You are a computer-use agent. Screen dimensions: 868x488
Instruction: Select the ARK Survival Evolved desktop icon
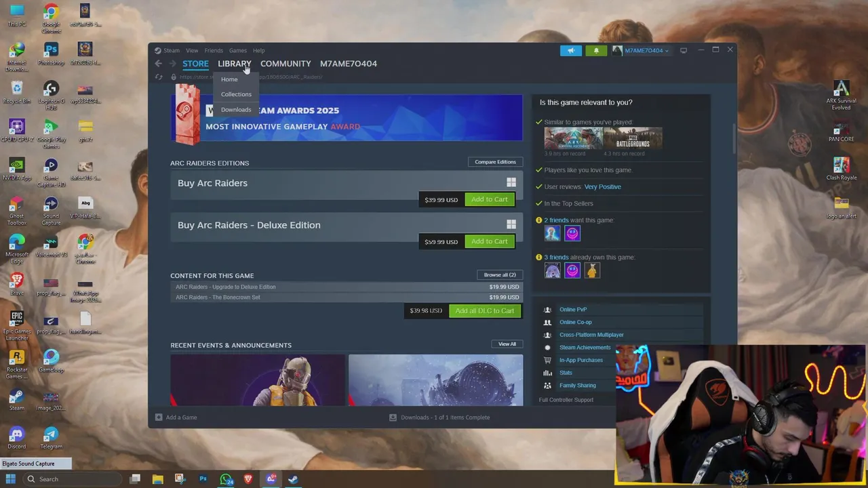coord(842,96)
